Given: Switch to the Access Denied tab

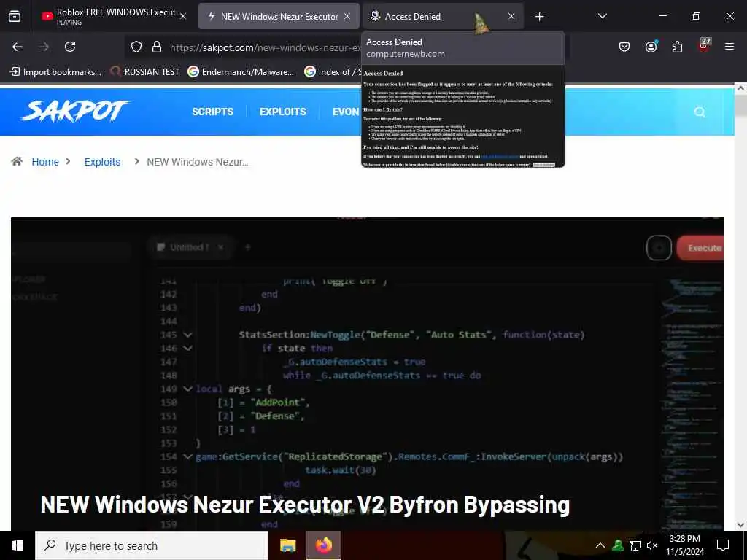Looking at the screenshot, I should [x=443, y=16].
